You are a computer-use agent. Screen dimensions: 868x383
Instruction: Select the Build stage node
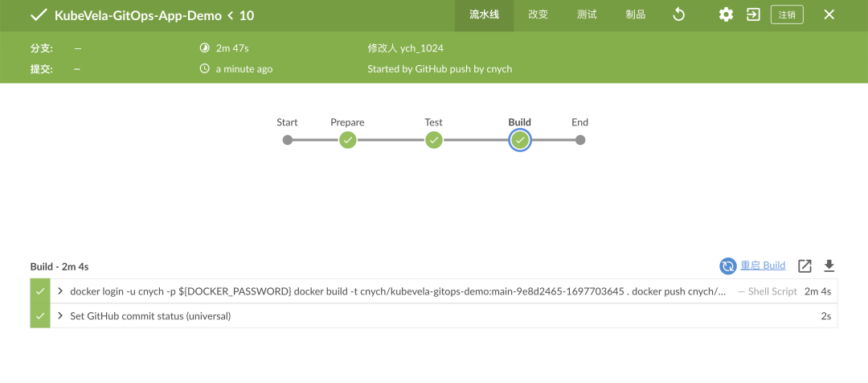[x=520, y=140]
